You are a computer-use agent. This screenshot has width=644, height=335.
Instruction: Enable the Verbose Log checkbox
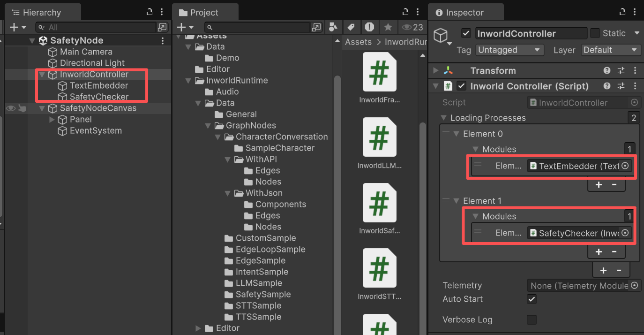[532, 320]
